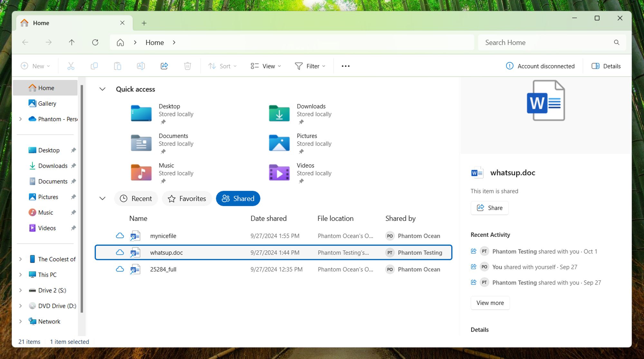
Task: Click the Account disconnected info icon
Action: click(x=510, y=66)
